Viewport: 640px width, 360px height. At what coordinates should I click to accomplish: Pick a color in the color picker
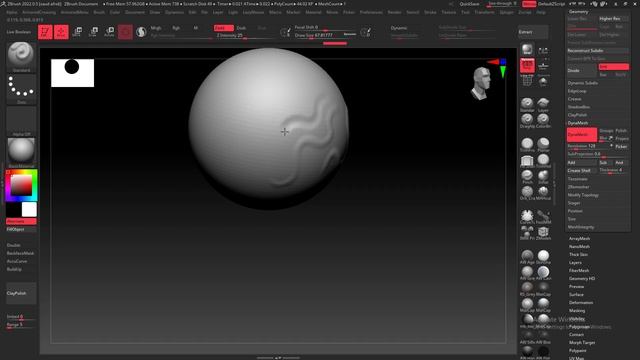21,185
